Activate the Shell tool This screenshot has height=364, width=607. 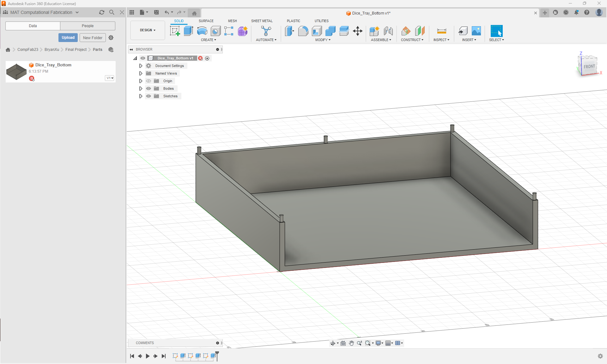[x=317, y=31]
